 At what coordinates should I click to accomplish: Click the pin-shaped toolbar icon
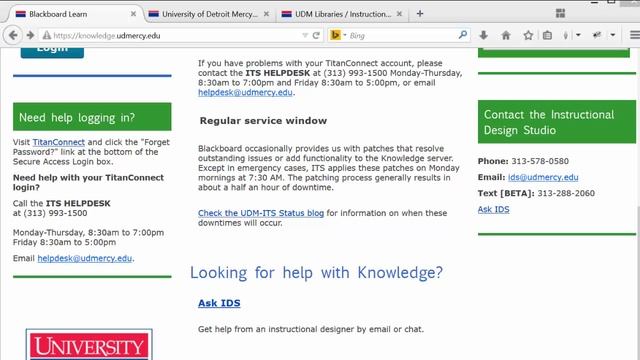pos(566,36)
